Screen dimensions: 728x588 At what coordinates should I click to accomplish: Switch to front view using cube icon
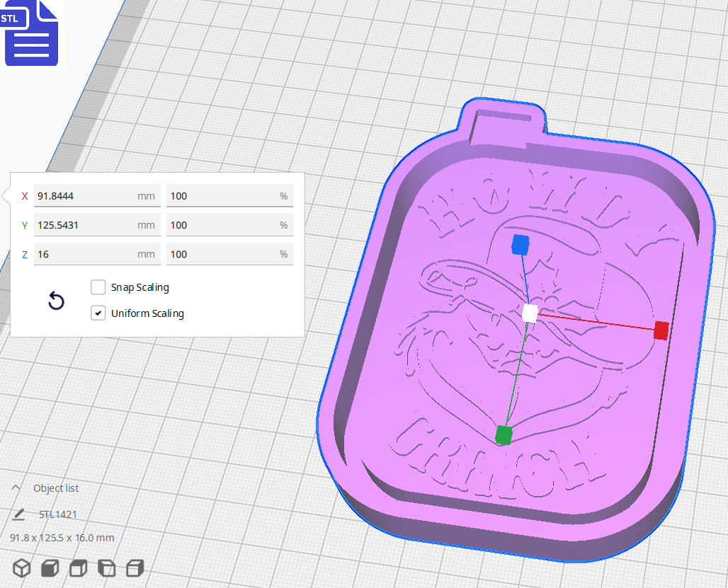pos(50,567)
